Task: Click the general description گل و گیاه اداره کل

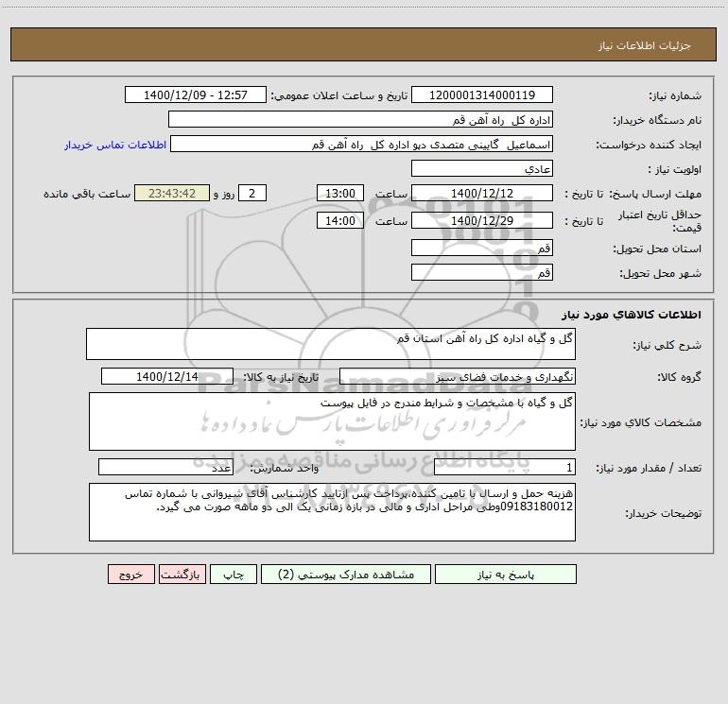Action: click(x=331, y=344)
